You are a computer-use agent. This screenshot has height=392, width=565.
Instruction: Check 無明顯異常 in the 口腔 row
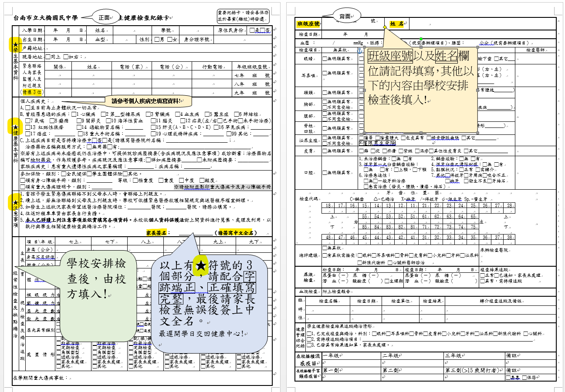(325, 173)
